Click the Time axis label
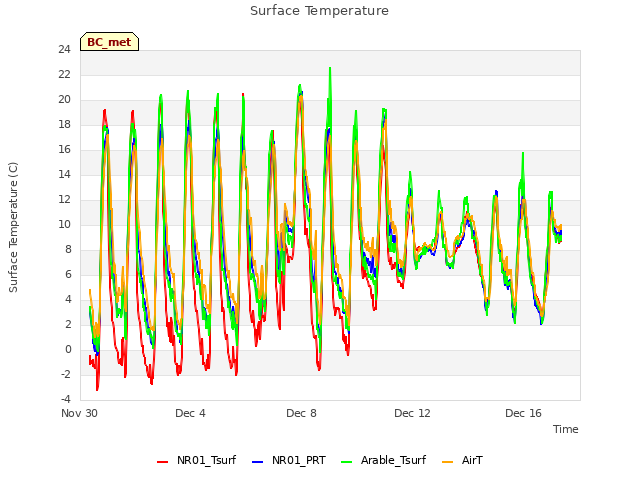Image resolution: width=640 pixels, height=480 pixels. [x=566, y=429]
